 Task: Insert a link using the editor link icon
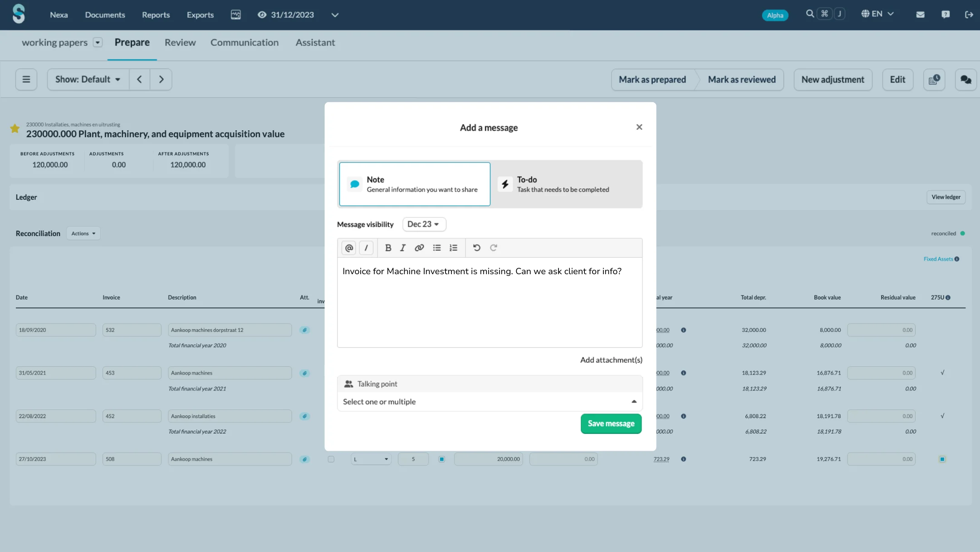coord(419,248)
